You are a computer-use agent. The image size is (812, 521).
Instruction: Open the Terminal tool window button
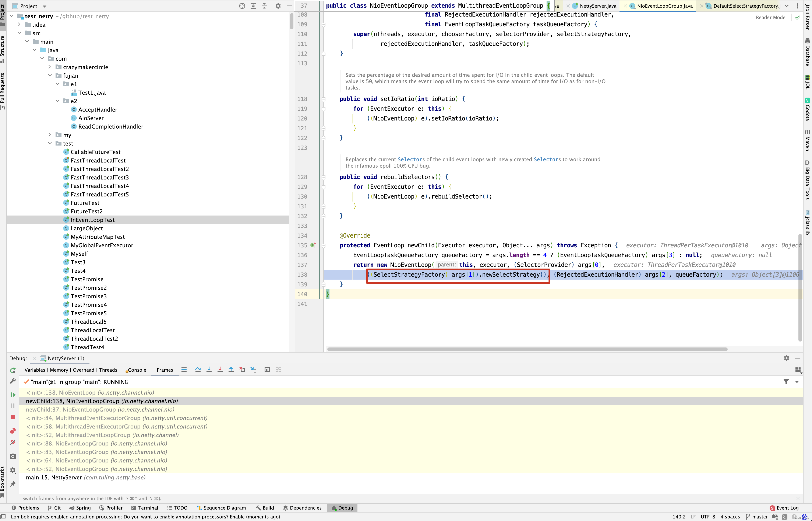(x=145, y=508)
